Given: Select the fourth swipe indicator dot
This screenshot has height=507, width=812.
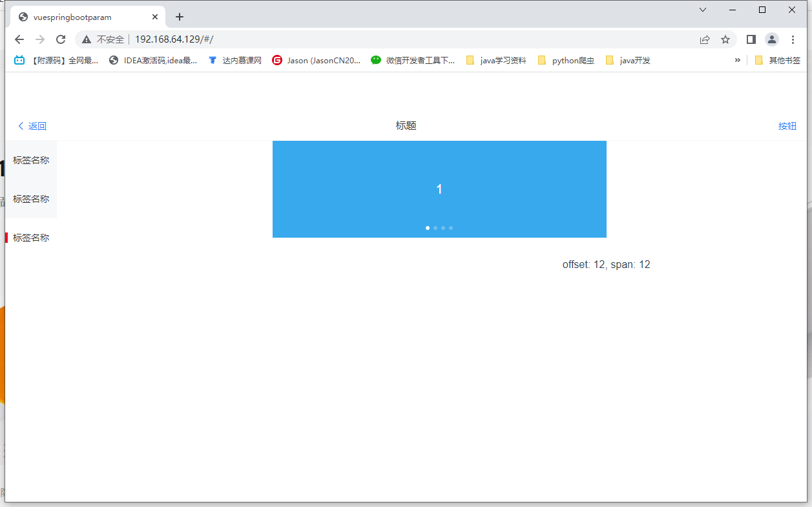Looking at the screenshot, I should (x=451, y=228).
